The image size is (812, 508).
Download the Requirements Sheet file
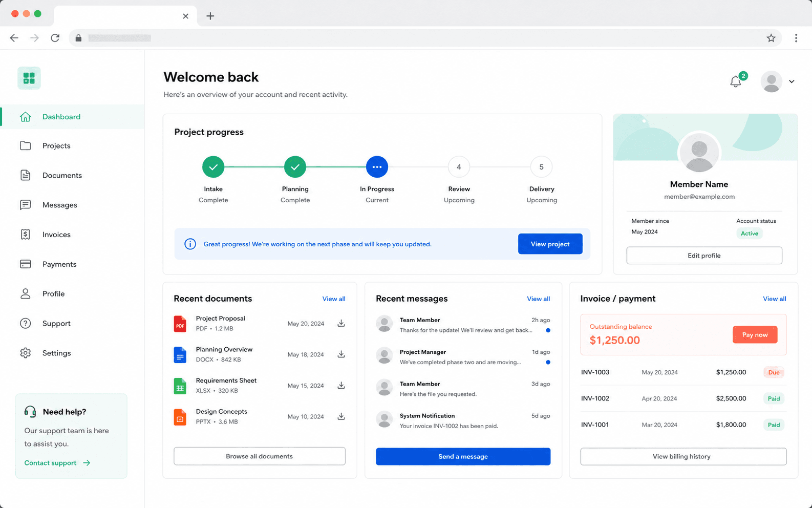341,386
